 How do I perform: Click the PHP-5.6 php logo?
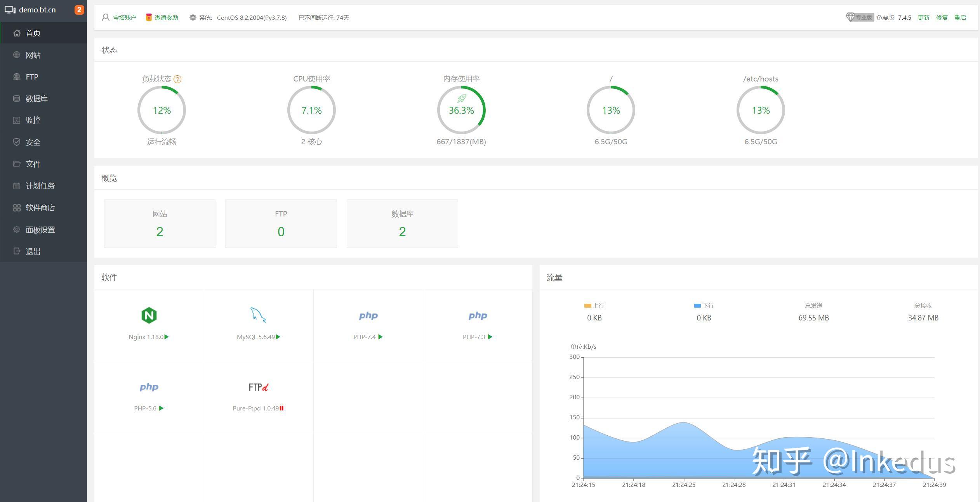point(149,387)
